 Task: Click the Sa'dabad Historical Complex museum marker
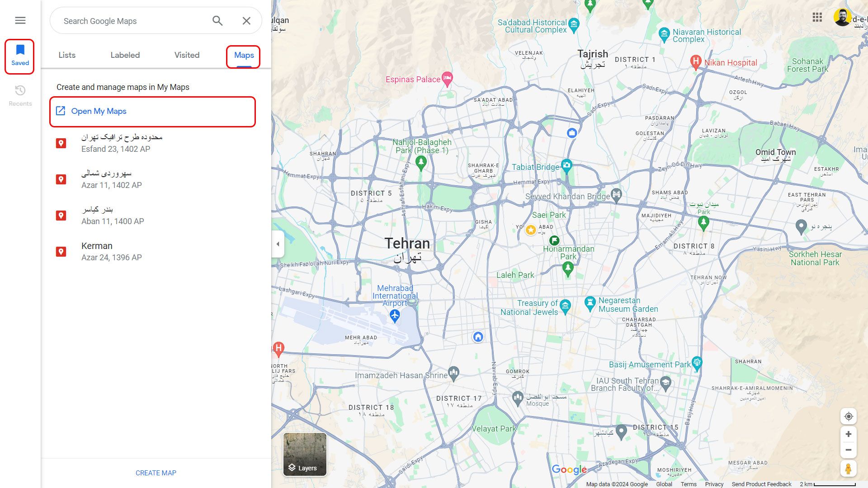tap(574, 25)
